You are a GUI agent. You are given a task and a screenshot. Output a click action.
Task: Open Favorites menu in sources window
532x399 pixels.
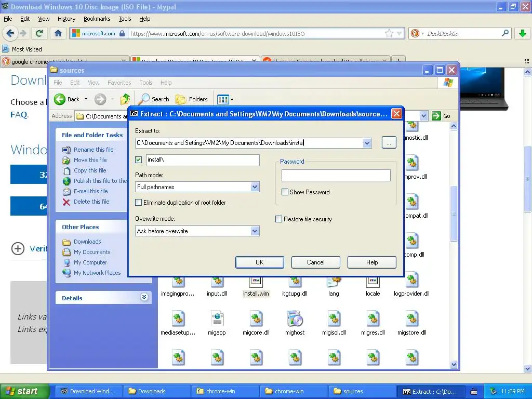[x=119, y=83]
